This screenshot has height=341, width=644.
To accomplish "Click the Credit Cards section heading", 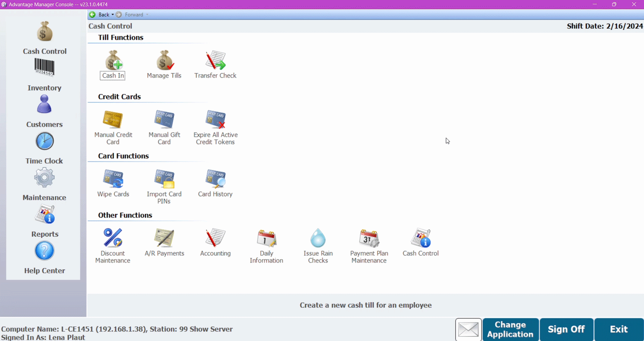I will (x=119, y=97).
